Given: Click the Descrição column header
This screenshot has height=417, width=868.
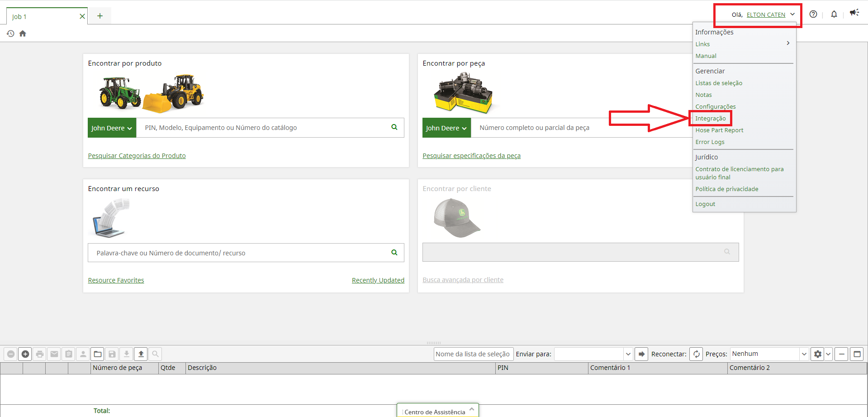Looking at the screenshot, I should pyautogui.click(x=341, y=368).
